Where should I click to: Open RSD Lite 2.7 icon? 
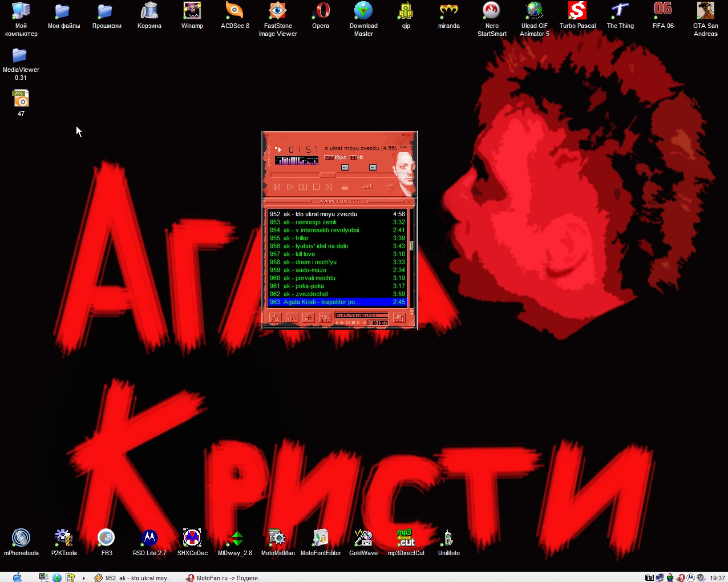point(149,542)
